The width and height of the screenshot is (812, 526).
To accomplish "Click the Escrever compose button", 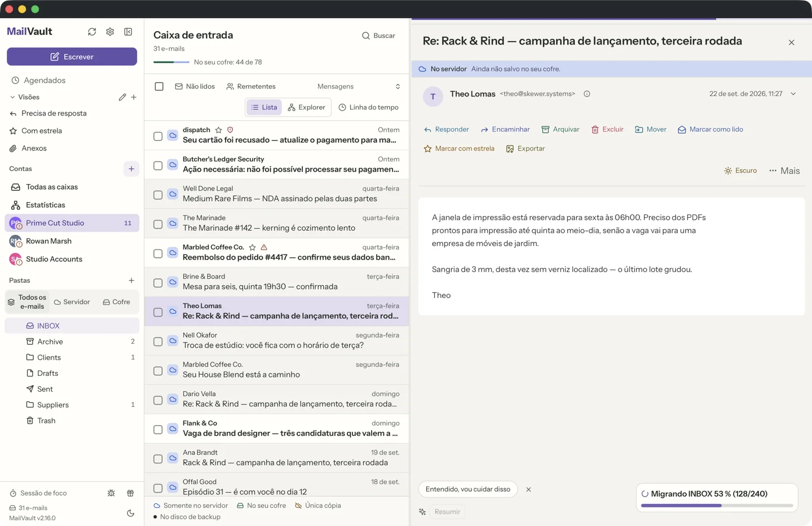I will 72,56.
